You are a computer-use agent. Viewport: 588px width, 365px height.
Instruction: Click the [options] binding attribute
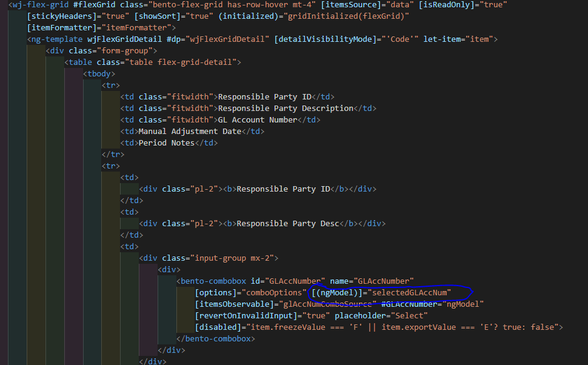coord(216,293)
